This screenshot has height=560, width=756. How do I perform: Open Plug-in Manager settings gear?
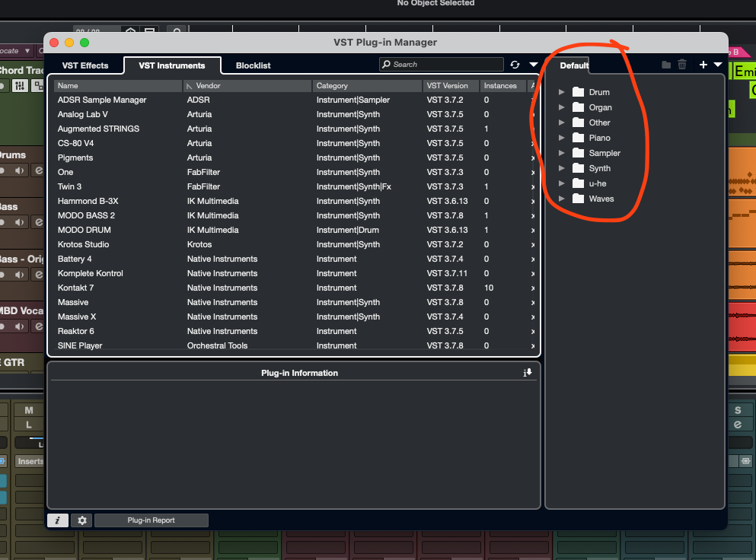coord(82,520)
